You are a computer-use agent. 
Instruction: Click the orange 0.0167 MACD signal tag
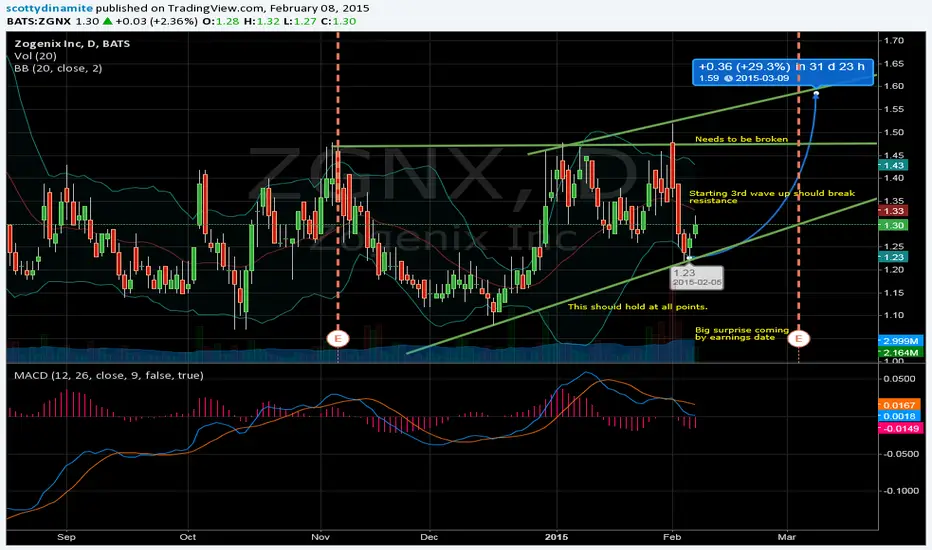click(x=900, y=405)
